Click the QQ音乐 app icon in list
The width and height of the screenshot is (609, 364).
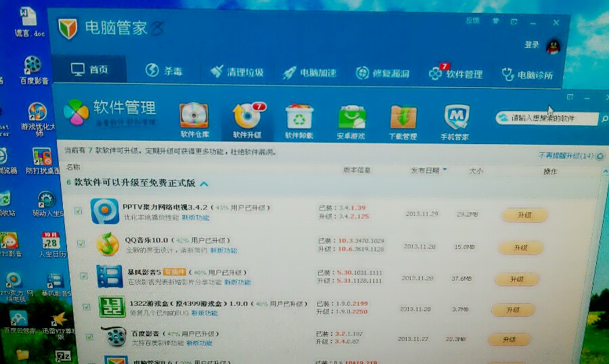pyautogui.click(x=108, y=244)
